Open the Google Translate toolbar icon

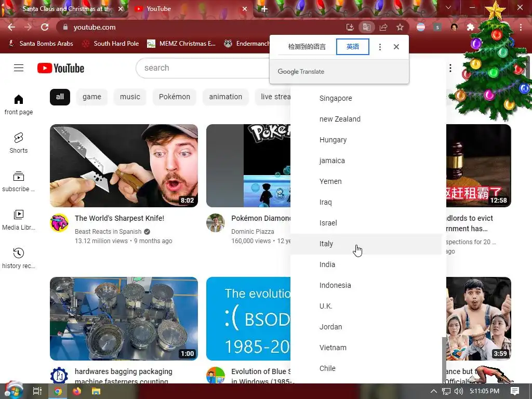(x=366, y=27)
